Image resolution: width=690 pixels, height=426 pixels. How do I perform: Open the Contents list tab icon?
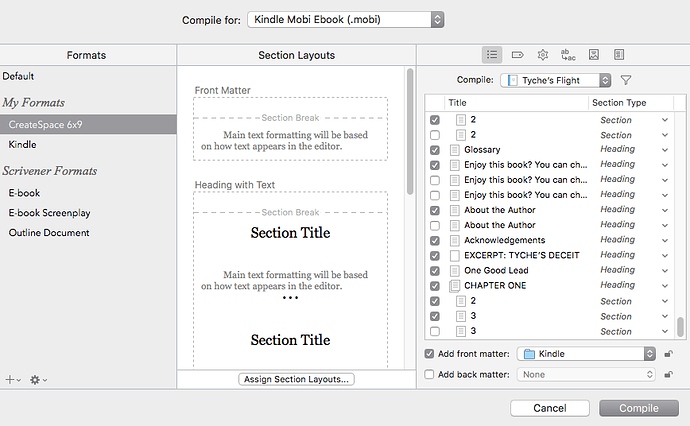coord(492,55)
